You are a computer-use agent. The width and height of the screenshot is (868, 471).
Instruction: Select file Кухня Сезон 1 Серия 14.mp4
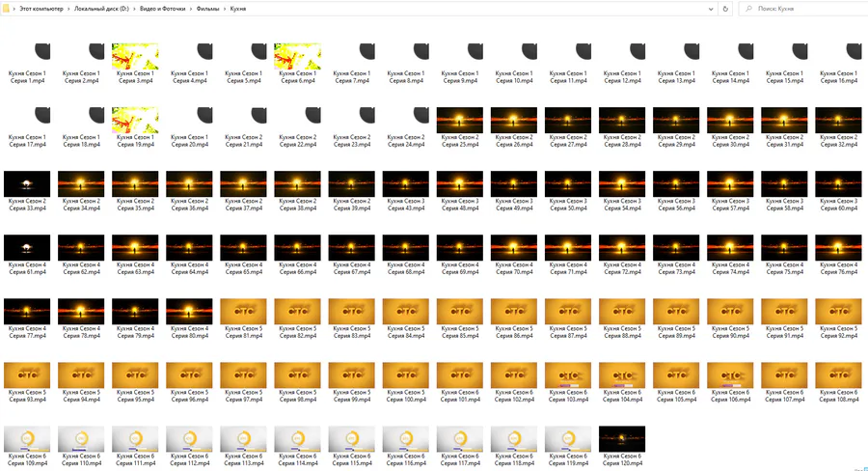coord(731,63)
